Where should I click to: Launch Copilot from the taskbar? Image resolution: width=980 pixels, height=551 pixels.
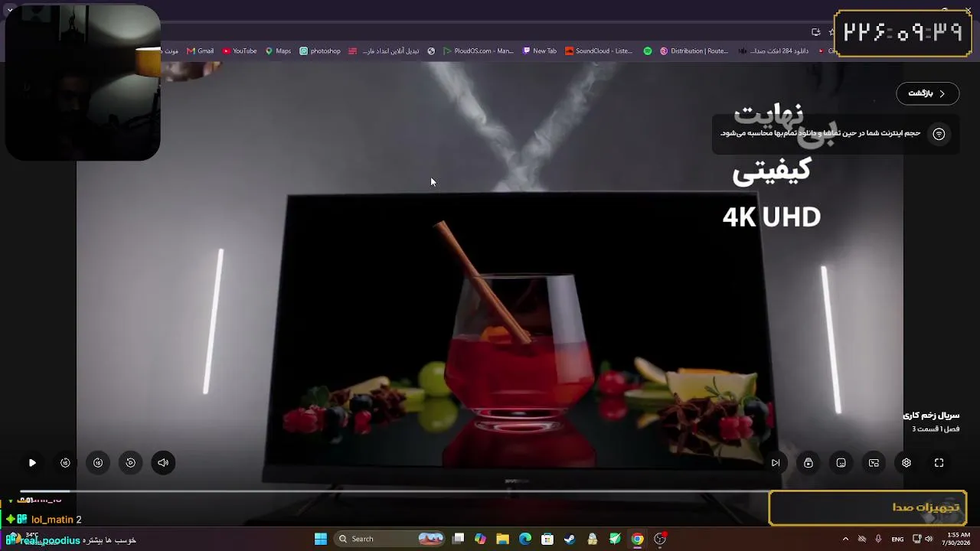[x=480, y=539]
